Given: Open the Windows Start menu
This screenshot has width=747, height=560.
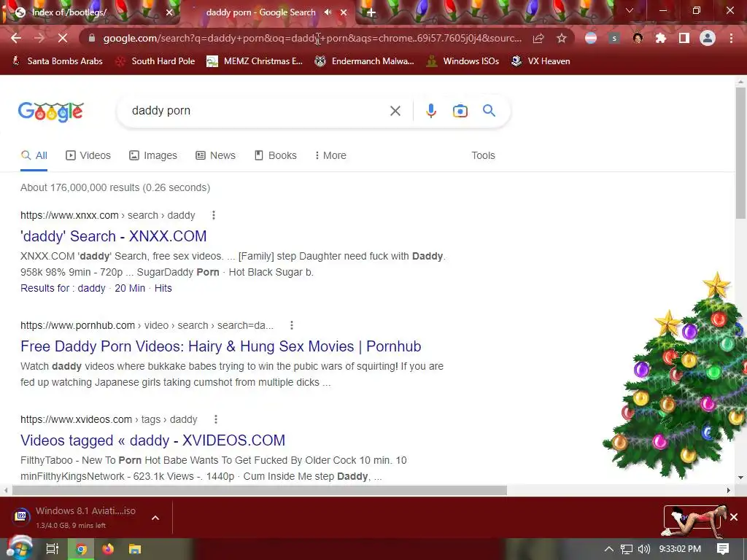Looking at the screenshot, I should pyautogui.click(x=19, y=548).
